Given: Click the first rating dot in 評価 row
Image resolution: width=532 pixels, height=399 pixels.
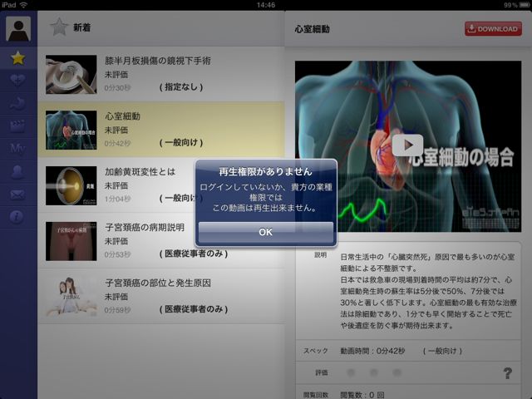Looking at the screenshot, I should [x=351, y=372].
